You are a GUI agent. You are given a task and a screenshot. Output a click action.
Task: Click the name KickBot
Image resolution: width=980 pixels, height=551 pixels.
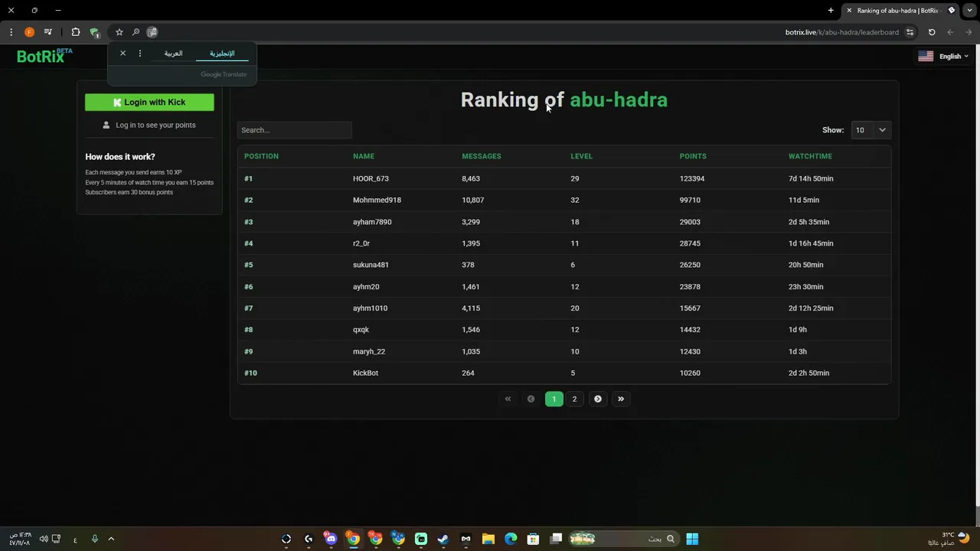click(x=365, y=373)
